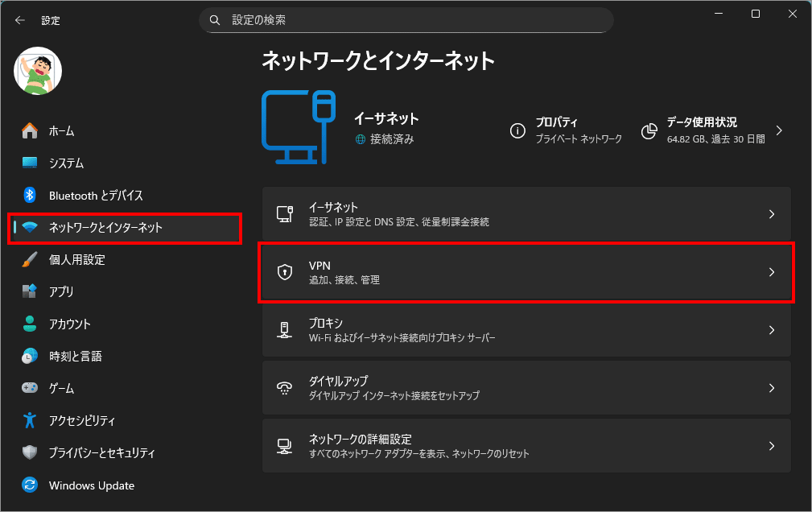Click the プロキシ server icon

pos(284,330)
